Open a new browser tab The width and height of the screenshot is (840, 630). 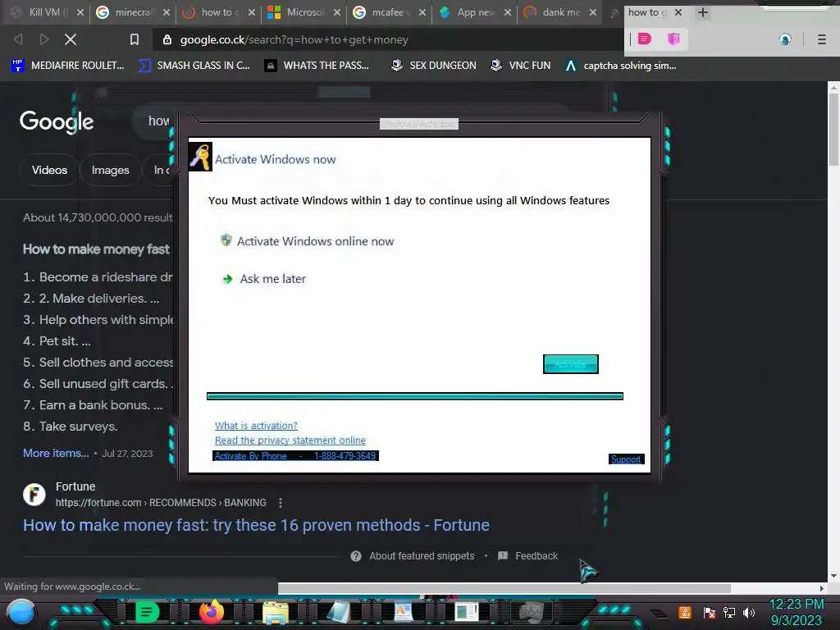tap(703, 11)
